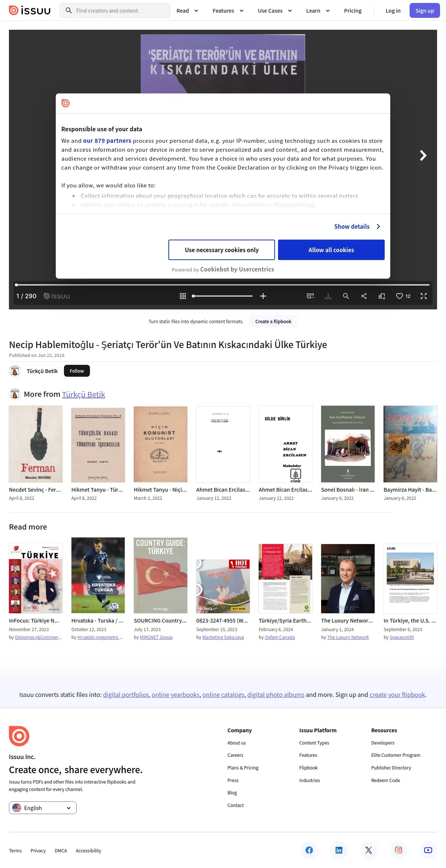
Task: Open InFocus: Türkiye cover
Action: [x=36, y=578]
